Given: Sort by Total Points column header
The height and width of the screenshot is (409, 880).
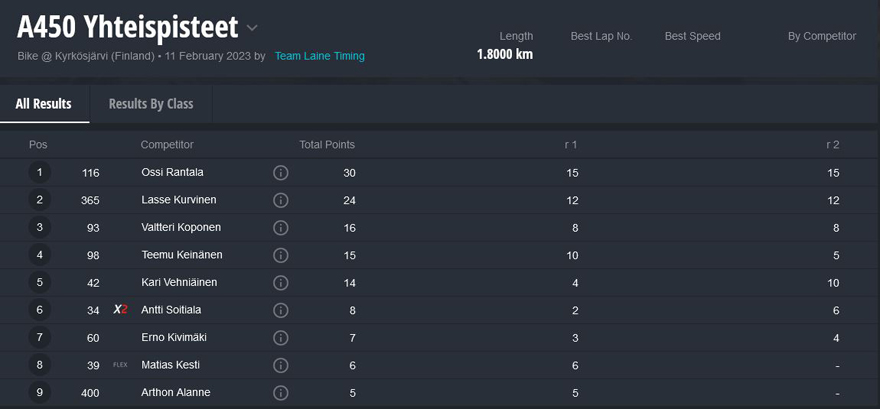Looking at the screenshot, I should click(x=327, y=145).
